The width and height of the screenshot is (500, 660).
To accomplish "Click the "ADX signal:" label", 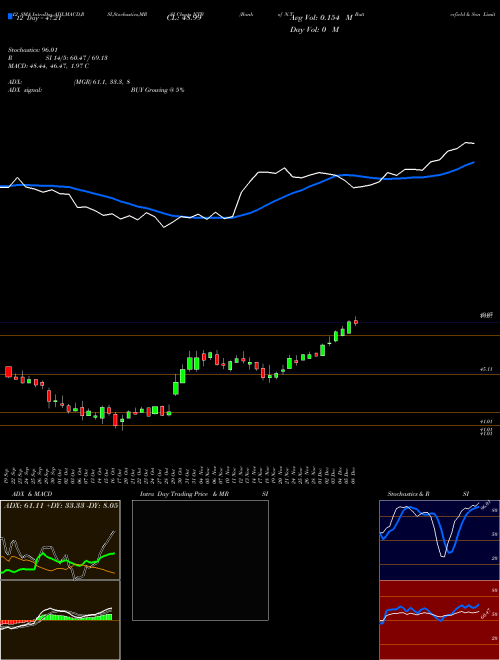I will pyautogui.click(x=25, y=90).
